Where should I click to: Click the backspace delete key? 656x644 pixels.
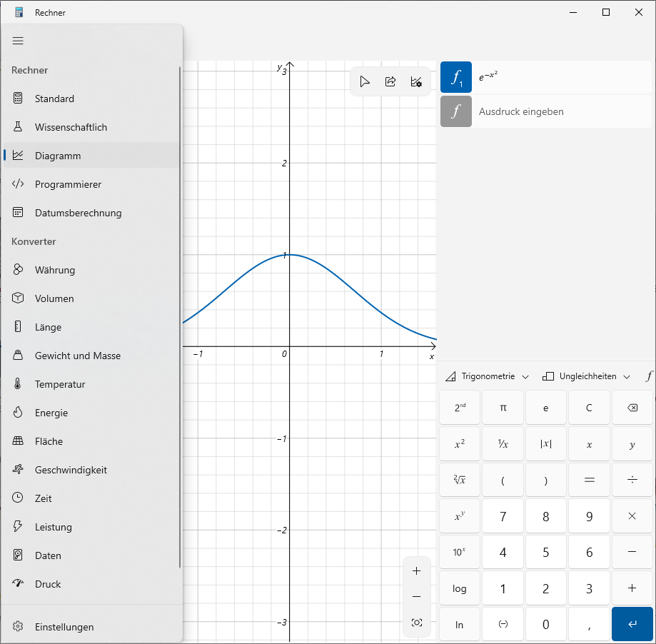click(x=632, y=408)
